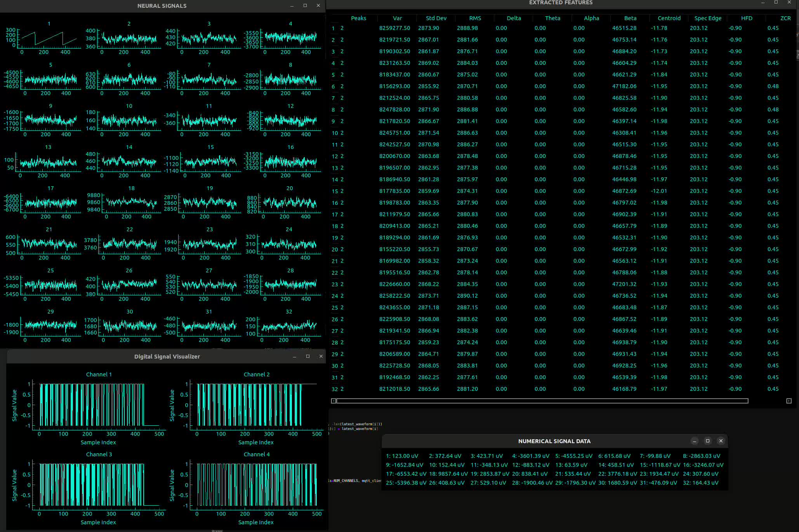Click the reading '32: 164.43 uV'
This screenshot has width=799, height=532.
pyautogui.click(x=700, y=483)
